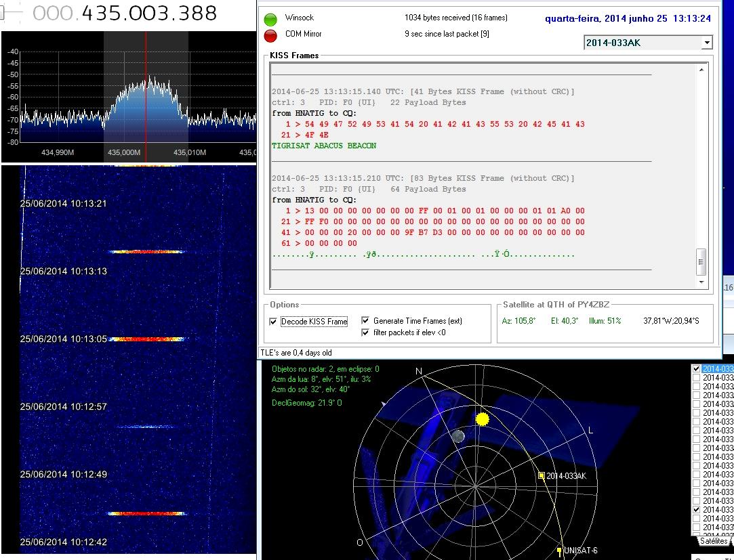This screenshot has height=560, width=734.
Task: Open the 2014-033AK satellite dropdown
Action: click(707, 43)
